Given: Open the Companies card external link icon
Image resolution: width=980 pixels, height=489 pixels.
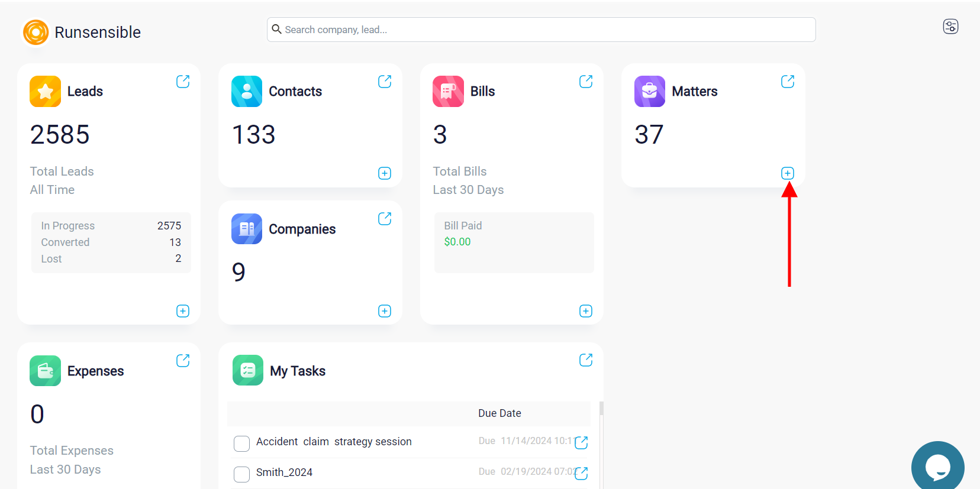Looking at the screenshot, I should coord(385,219).
